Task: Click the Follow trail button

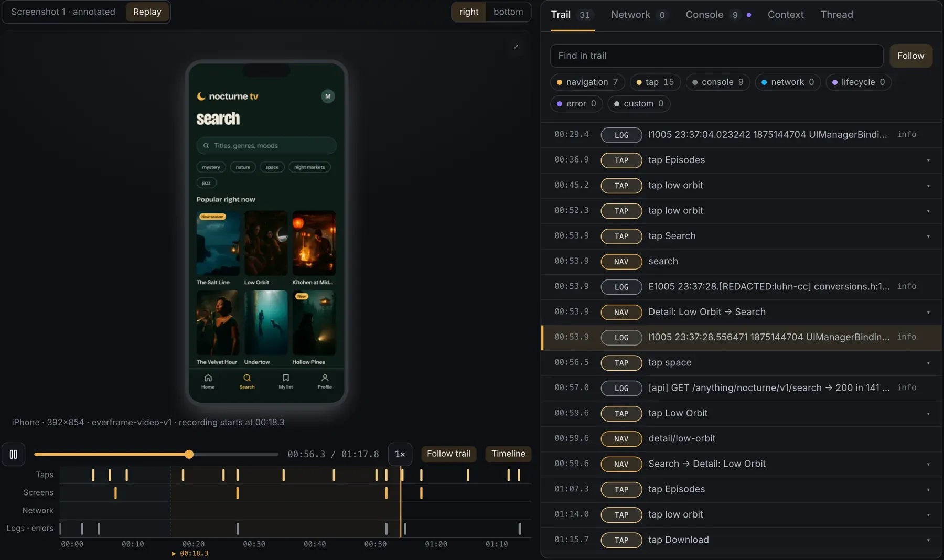Action: [448, 454]
